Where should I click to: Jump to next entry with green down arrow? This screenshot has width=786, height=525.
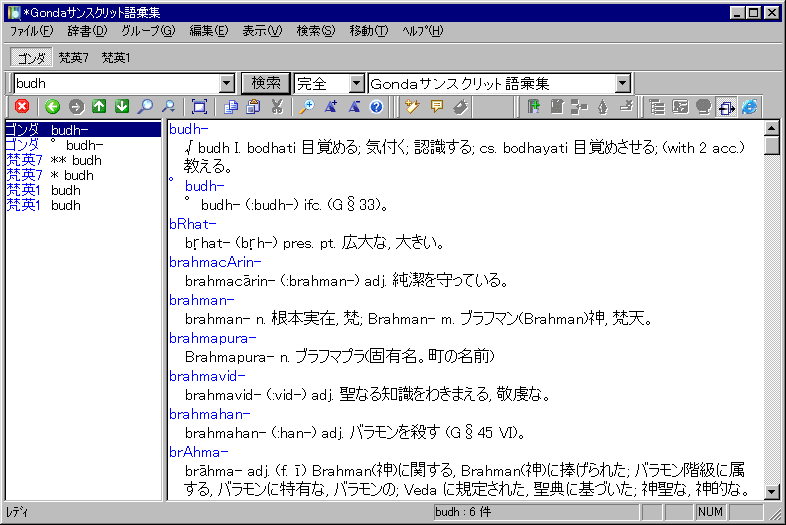coord(122,106)
